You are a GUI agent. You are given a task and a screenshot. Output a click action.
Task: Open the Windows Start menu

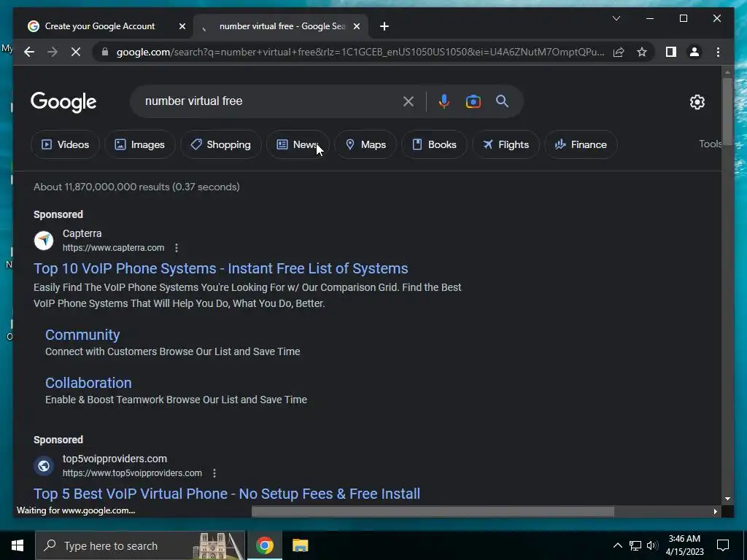(x=18, y=545)
